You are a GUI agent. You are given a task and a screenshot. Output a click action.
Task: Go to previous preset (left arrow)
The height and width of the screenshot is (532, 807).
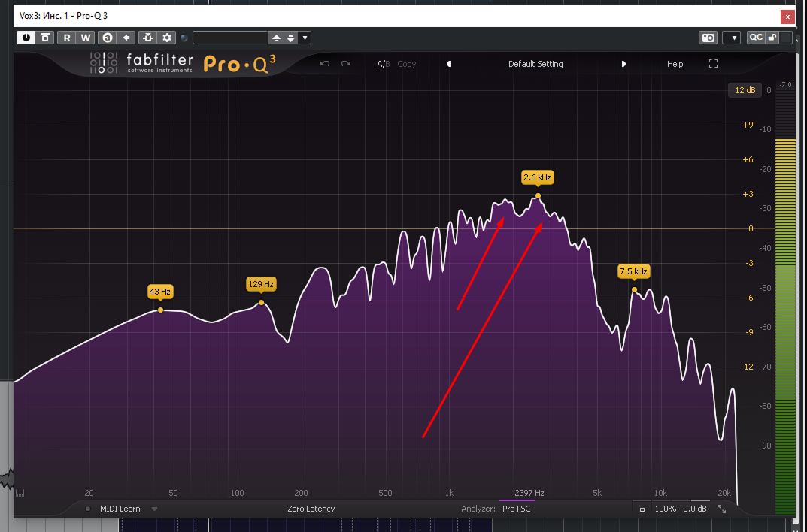[x=449, y=65]
